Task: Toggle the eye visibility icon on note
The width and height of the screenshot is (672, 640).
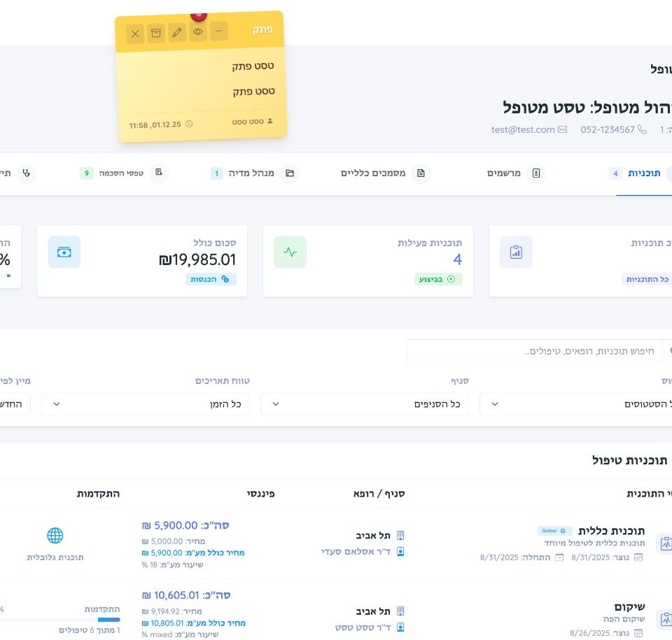Action: pos(198,31)
